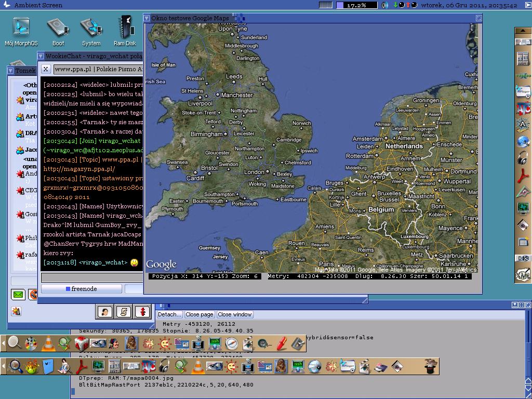This screenshot has height=399, width=532.
Task: Click the WookieChat topic field showing www.ppa.pl
Action: [98, 69]
